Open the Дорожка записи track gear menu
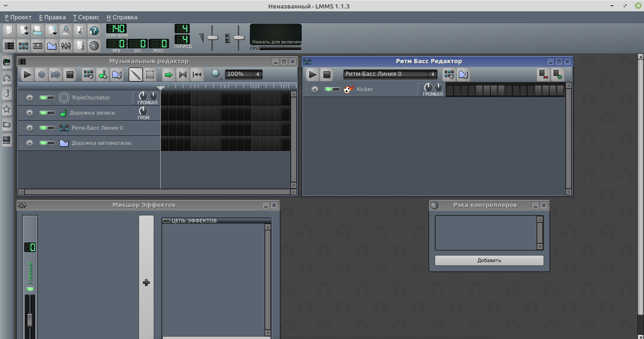The height and width of the screenshot is (339, 644). tap(30, 113)
